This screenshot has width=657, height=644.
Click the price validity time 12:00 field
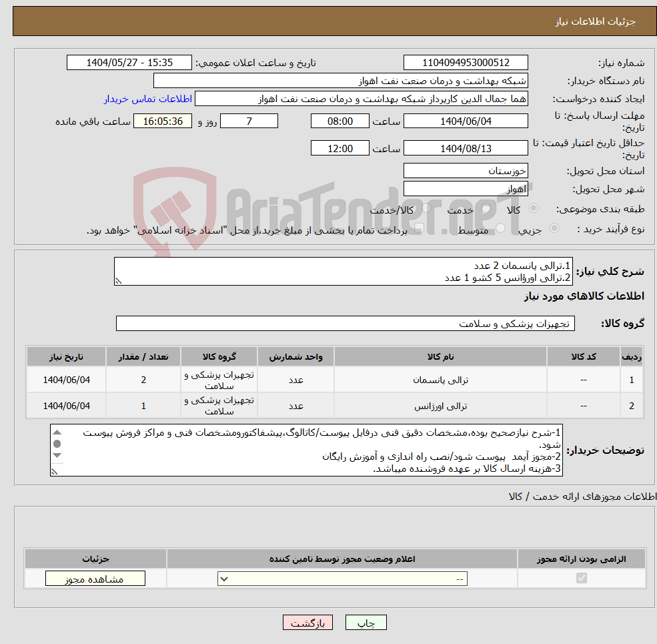(340, 148)
